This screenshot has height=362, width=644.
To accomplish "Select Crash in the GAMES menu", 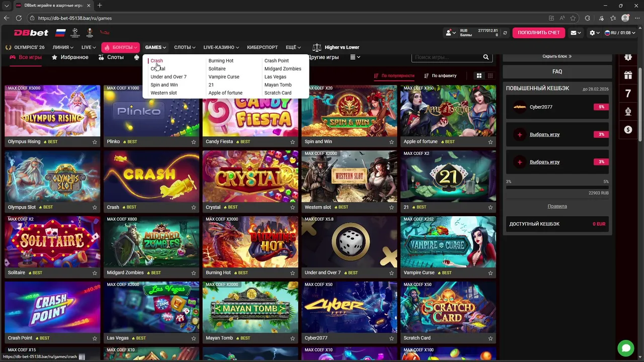I will (156, 61).
